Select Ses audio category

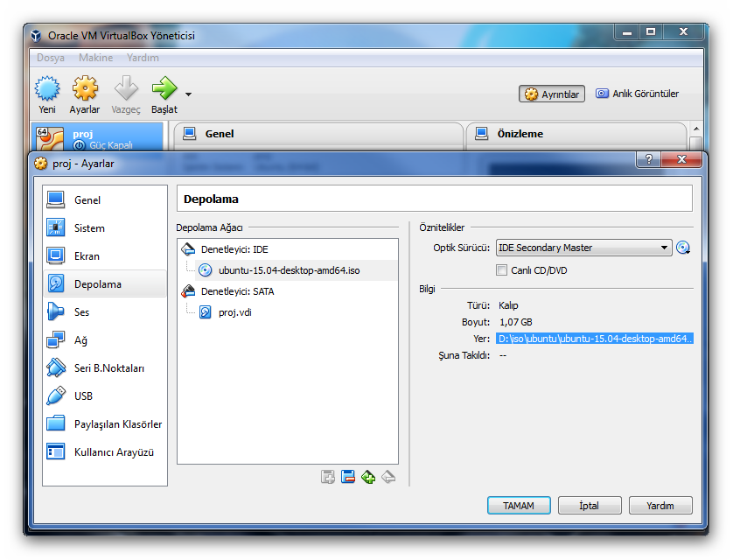(x=105, y=312)
